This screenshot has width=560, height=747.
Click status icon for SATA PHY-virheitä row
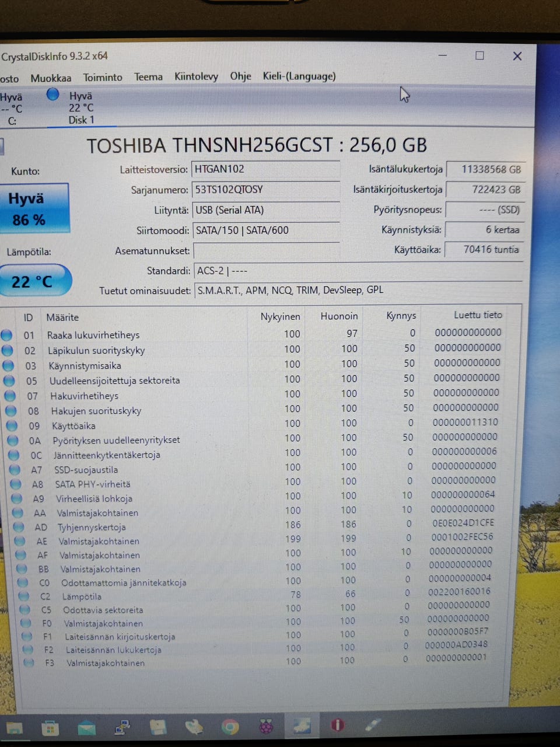(16, 484)
